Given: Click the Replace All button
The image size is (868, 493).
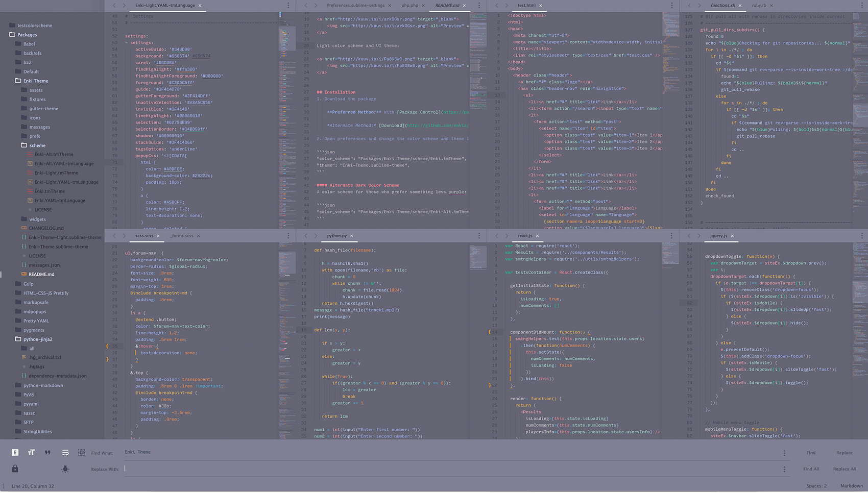Looking at the screenshot, I should click(844, 469).
